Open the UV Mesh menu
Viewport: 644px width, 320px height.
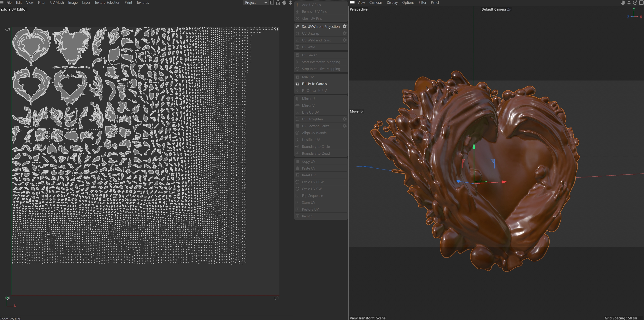pyautogui.click(x=57, y=2)
